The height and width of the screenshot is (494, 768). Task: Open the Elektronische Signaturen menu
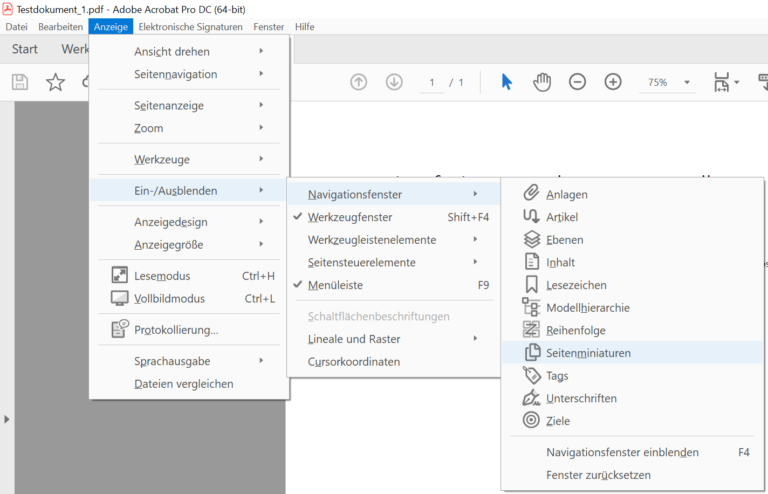click(190, 26)
